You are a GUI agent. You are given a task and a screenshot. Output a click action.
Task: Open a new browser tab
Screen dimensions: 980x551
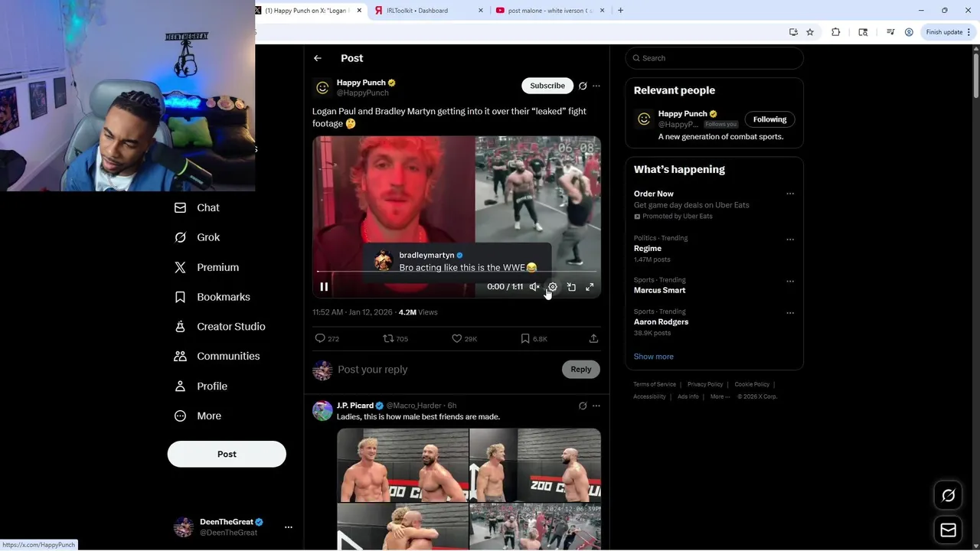click(x=620, y=11)
